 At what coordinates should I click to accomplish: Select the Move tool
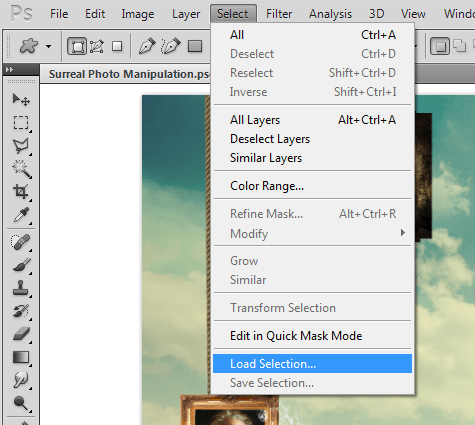[21, 99]
